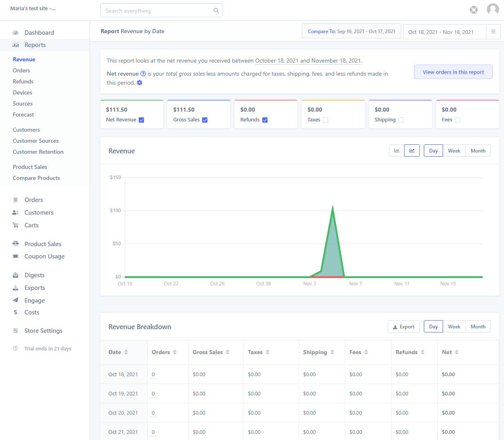Open net revenue settings gear icon
504x440 pixels.
(139, 83)
